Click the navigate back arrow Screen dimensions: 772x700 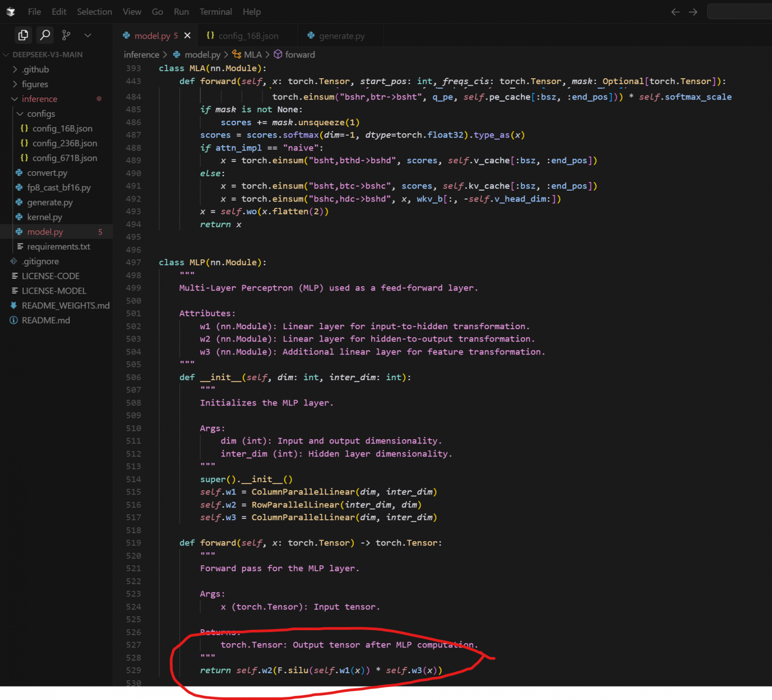(x=675, y=12)
